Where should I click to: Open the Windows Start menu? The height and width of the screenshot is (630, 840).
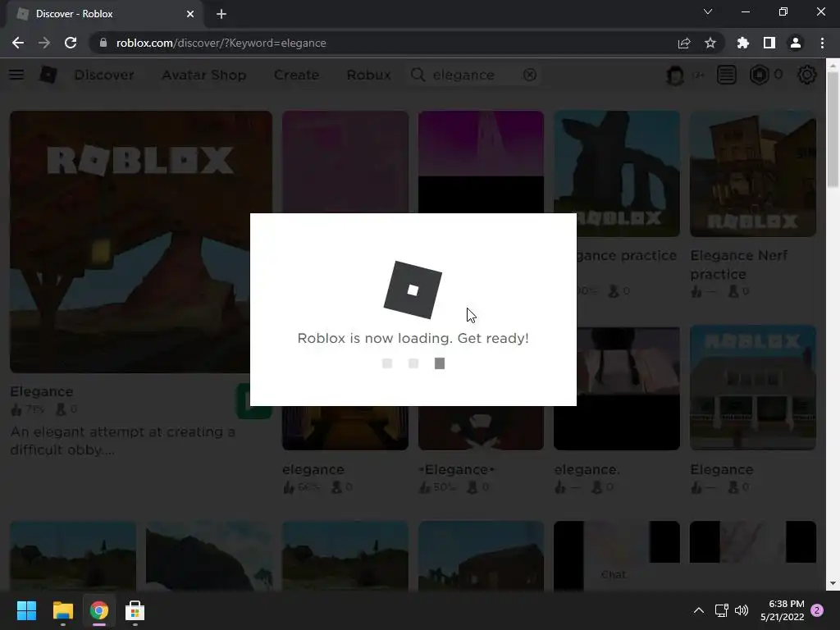pos(26,610)
